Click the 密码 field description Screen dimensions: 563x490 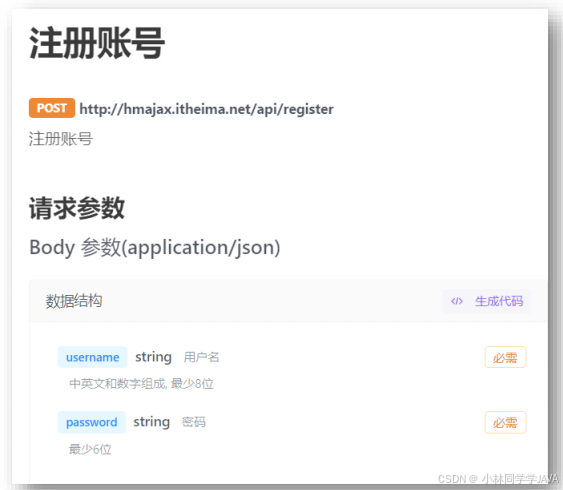tap(194, 422)
